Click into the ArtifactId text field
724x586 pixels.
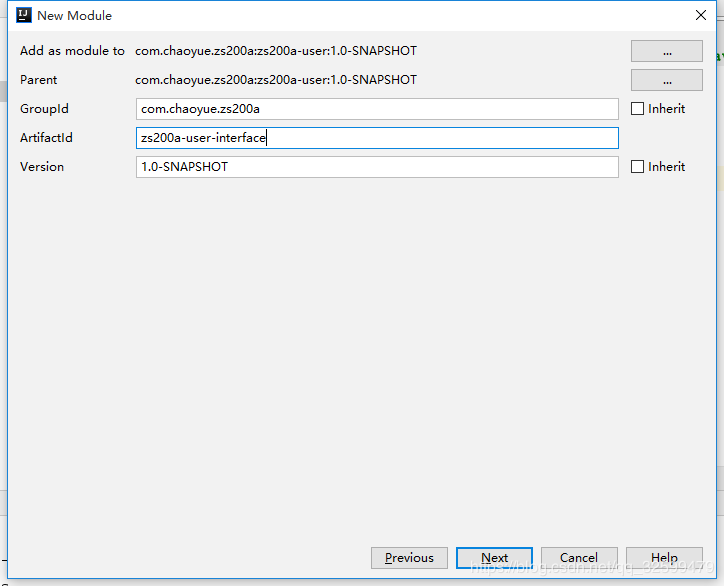point(377,138)
